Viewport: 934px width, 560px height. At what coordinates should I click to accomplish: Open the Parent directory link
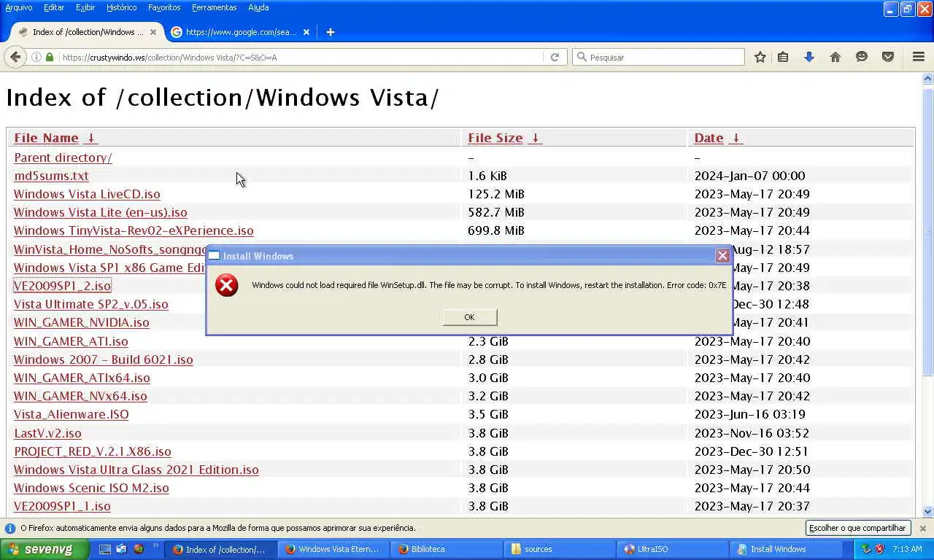click(x=63, y=157)
